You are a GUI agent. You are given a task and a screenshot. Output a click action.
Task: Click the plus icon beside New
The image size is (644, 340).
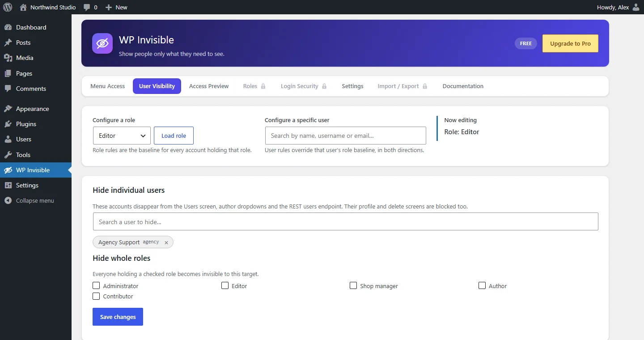pos(108,7)
